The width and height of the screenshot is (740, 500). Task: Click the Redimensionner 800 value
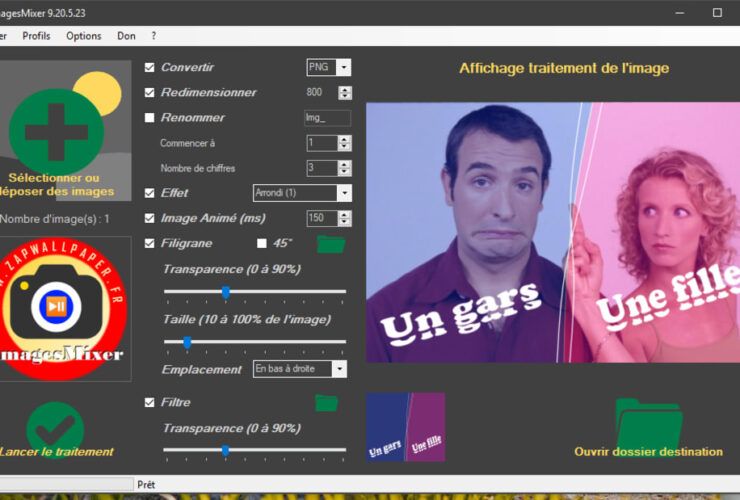(x=314, y=92)
